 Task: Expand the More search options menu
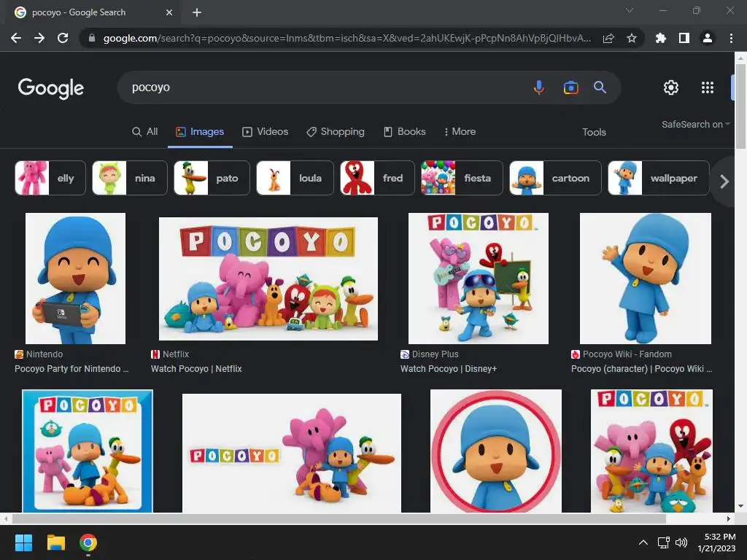click(x=460, y=132)
